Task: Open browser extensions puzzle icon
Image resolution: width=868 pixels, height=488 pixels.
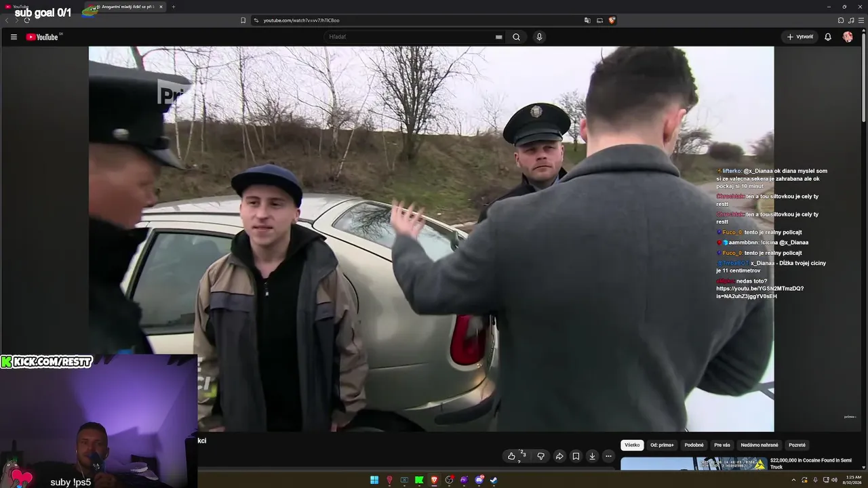Action: [841, 20]
